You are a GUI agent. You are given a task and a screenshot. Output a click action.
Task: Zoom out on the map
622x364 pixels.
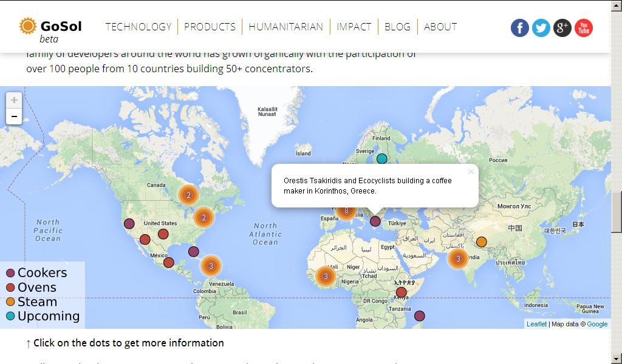(x=14, y=116)
